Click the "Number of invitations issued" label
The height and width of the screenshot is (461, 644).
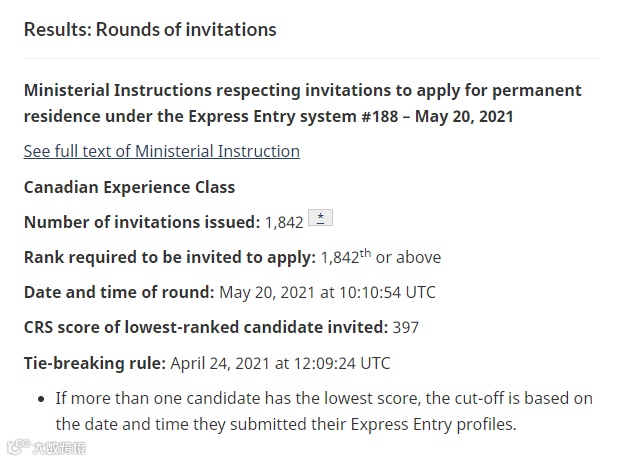point(142,222)
